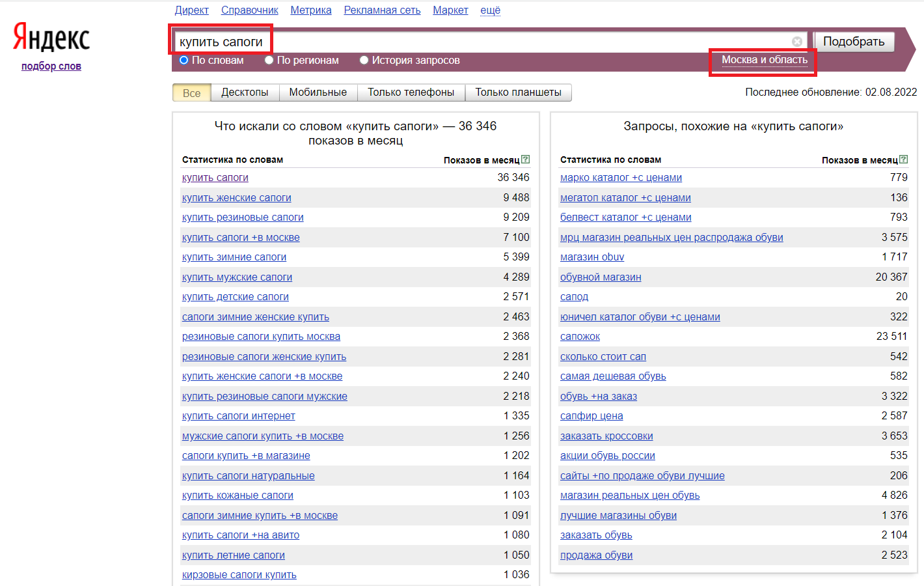
Task: Go to 'Метрика' in the top navigation
Action: [x=310, y=10]
